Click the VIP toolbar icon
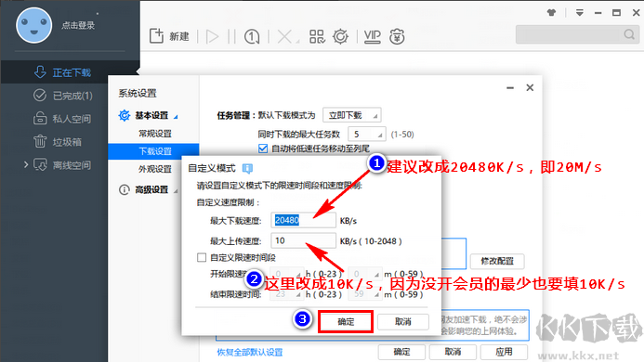 pyautogui.click(x=372, y=36)
